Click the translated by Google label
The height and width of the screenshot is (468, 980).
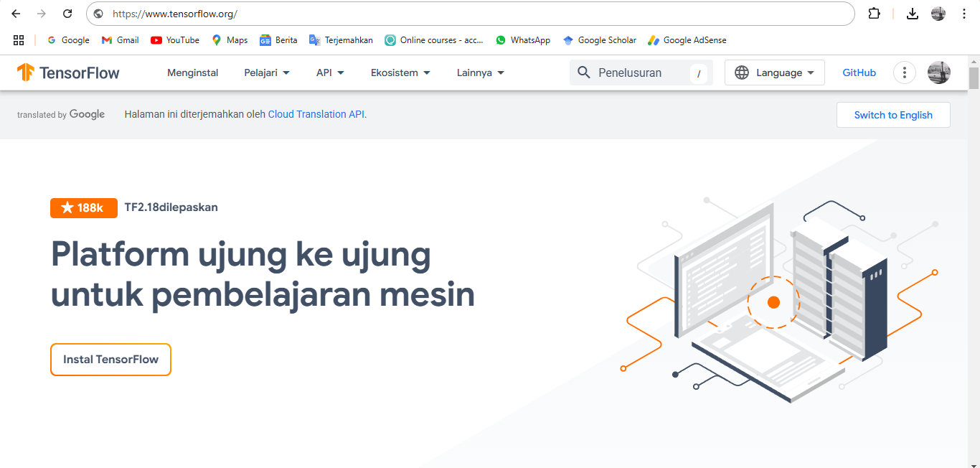point(61,114)
